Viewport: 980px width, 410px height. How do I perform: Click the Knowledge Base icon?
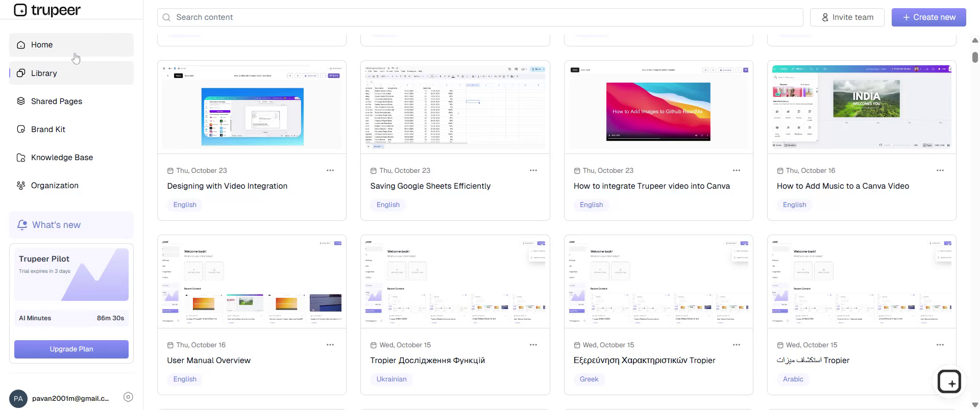(x=21, y=157)
